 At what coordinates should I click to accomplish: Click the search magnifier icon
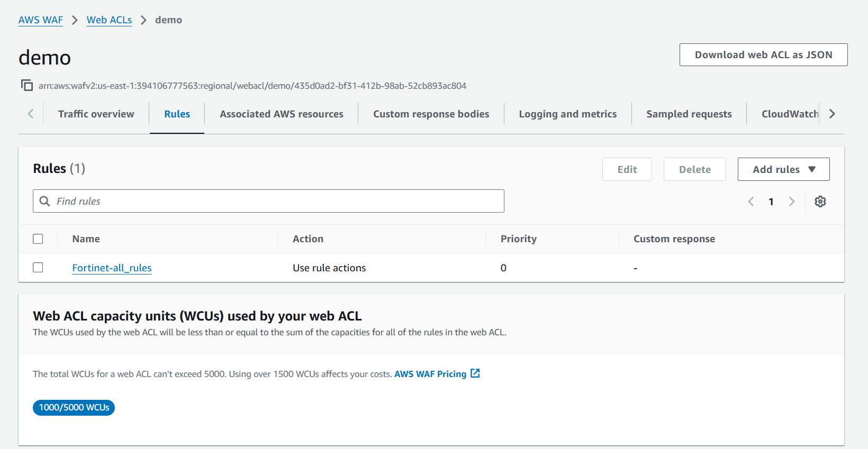[45, 201]
